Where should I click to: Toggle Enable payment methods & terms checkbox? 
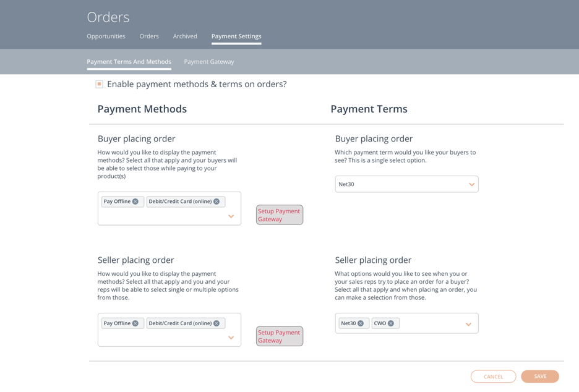[x=100, y=84]
